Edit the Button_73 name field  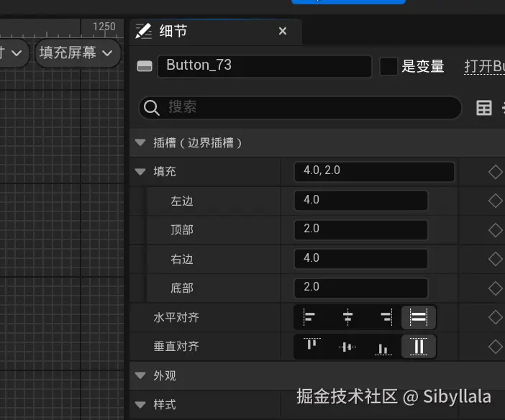[265, 66]
